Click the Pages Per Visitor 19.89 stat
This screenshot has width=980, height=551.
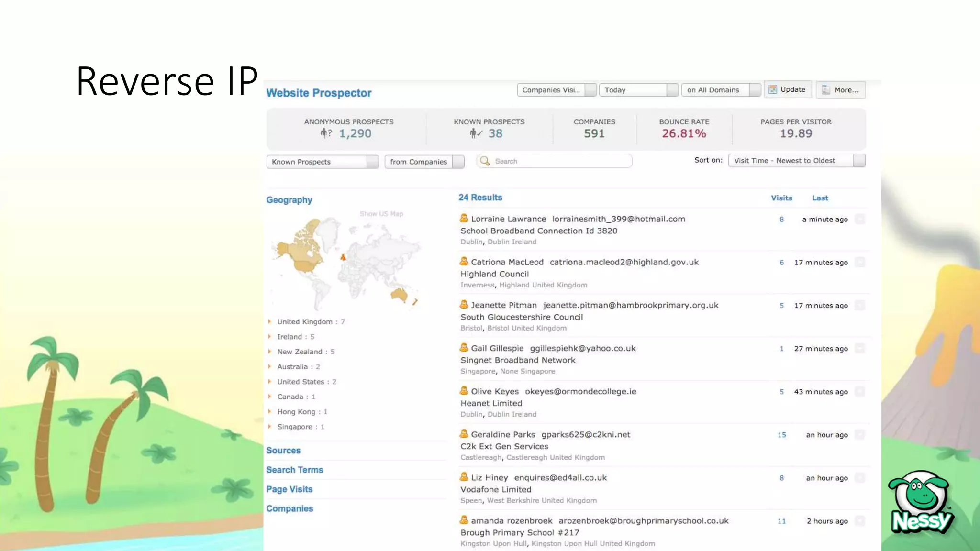coord(796,128)
